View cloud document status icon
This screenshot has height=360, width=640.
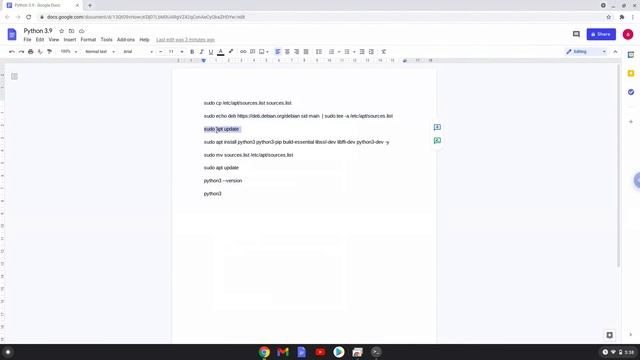[x=82, y=31]
